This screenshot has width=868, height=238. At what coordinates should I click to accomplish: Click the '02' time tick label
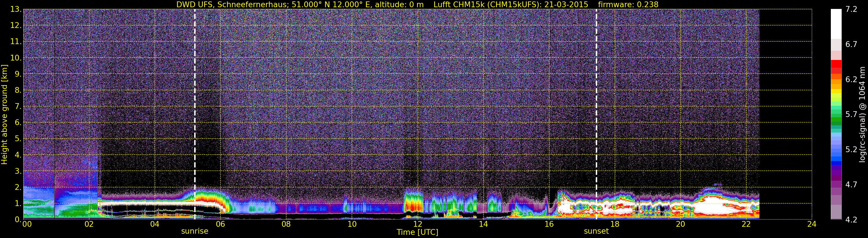click(89, 224)
